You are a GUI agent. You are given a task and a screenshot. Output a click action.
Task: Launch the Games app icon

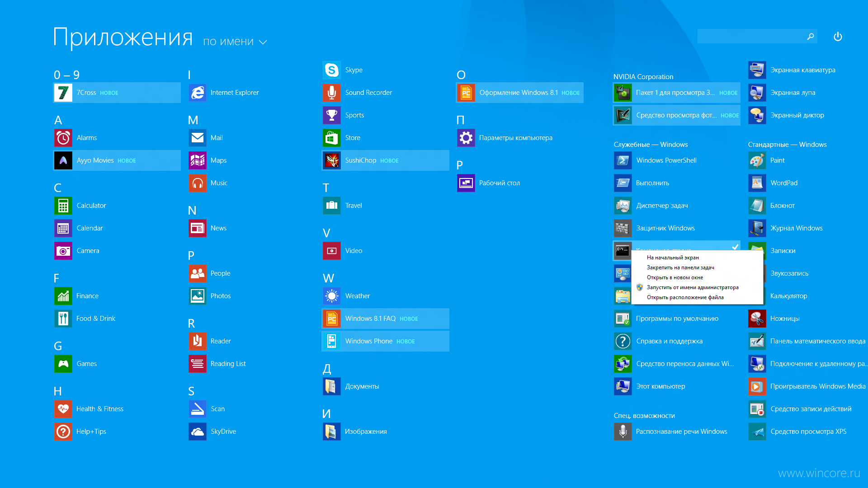click(63, 364)
